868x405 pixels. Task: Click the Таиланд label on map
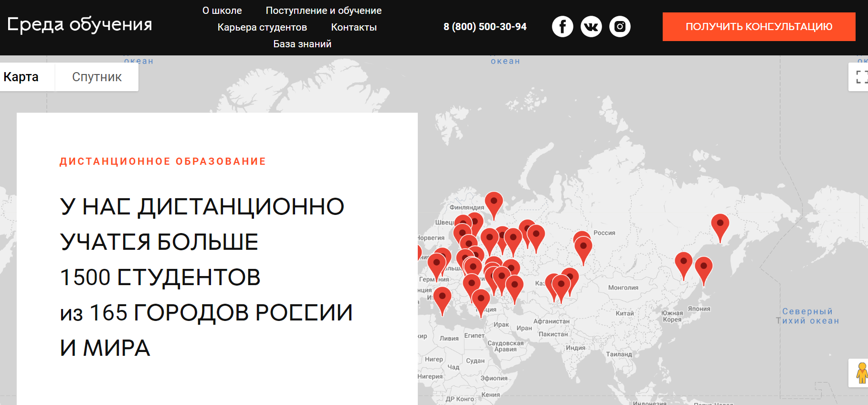tap(619, 354)
